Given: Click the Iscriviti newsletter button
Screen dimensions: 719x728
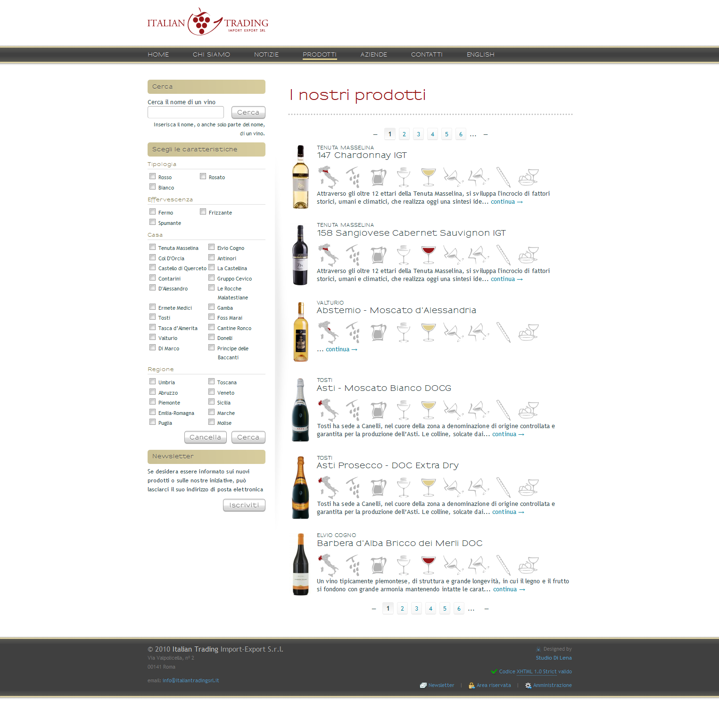Looking at the screenshot, I should [x=244, y=505].
